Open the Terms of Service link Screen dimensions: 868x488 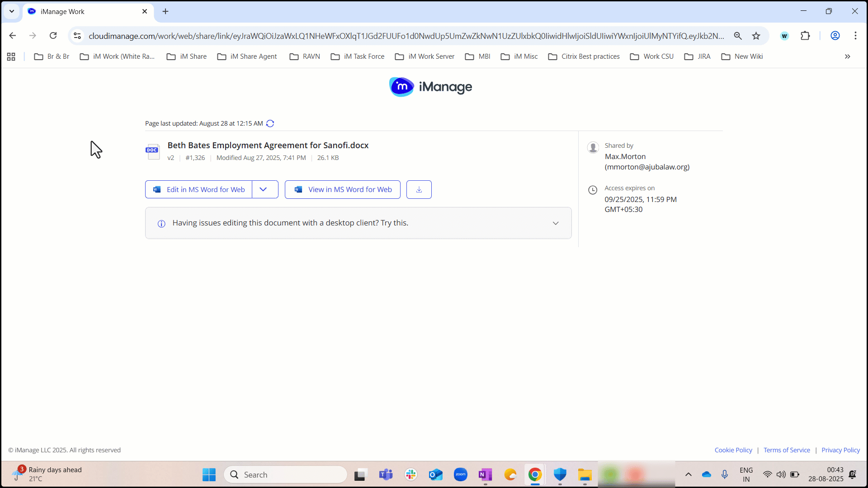[x=786, y=450]
